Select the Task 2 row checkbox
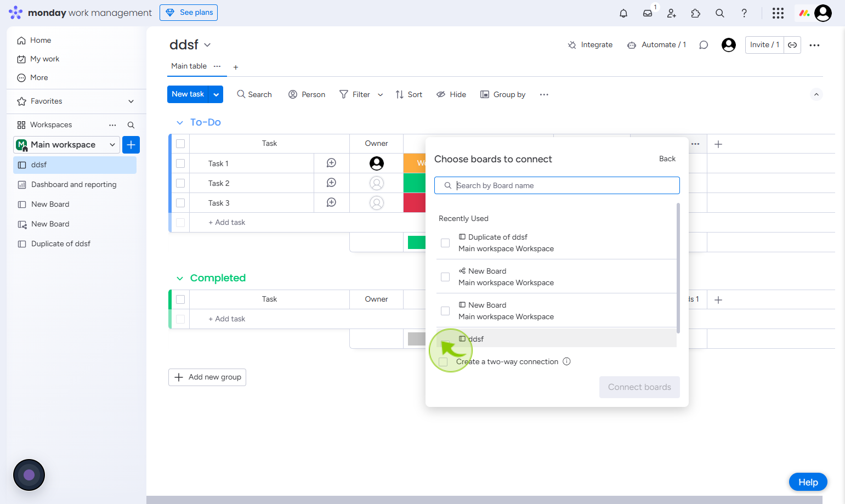The image size is (845, 504). (180, 183)
